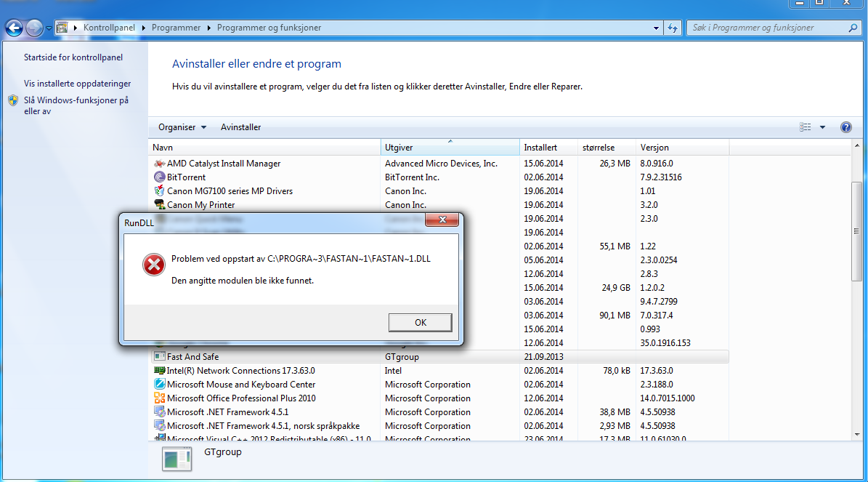This screenshot has height=482, width=868.
Task: Expand the Programmer breadcrumb arrow
Action: (208, 28)
